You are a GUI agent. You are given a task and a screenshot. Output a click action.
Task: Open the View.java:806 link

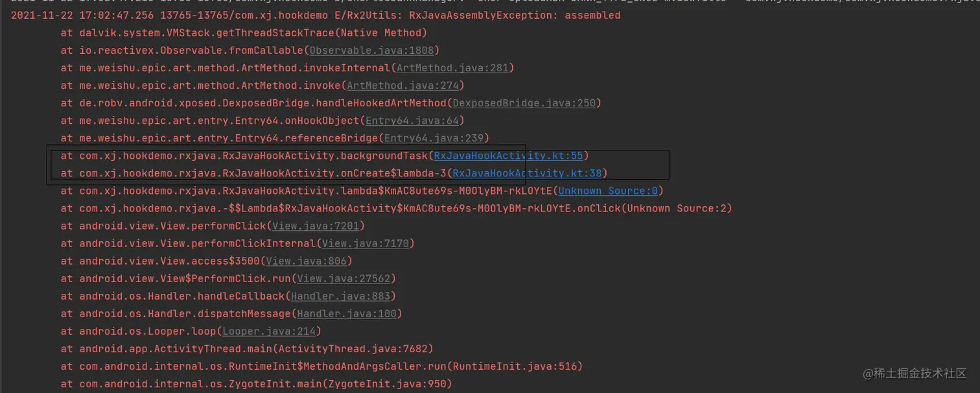coord(307,261)
